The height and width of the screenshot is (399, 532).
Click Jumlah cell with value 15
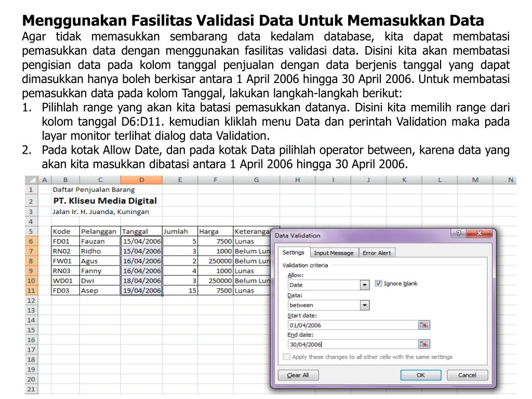click(180, 290)
